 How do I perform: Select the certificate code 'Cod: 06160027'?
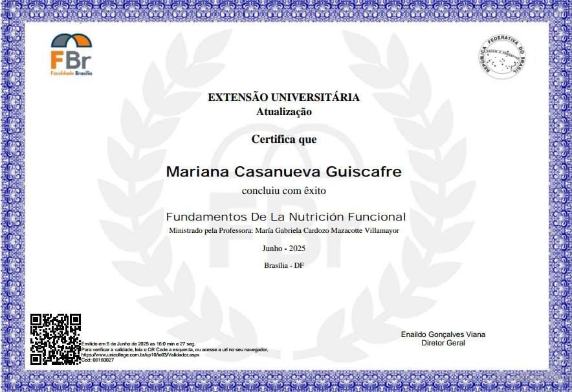97,360
